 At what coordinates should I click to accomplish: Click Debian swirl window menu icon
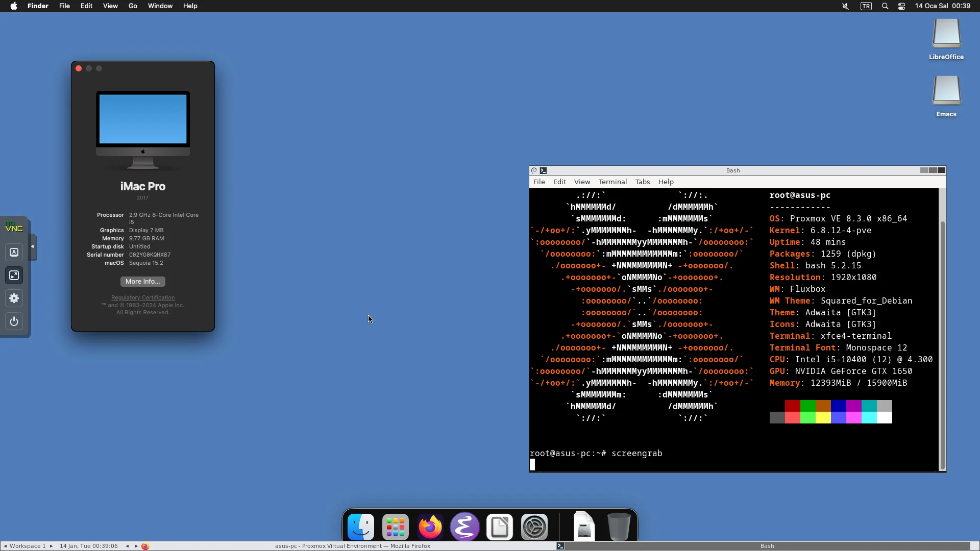pos(534,170)
